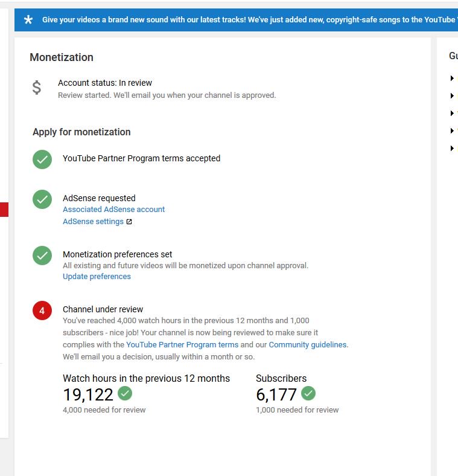Click the new tracks announcement banner text

click(250, 20)
